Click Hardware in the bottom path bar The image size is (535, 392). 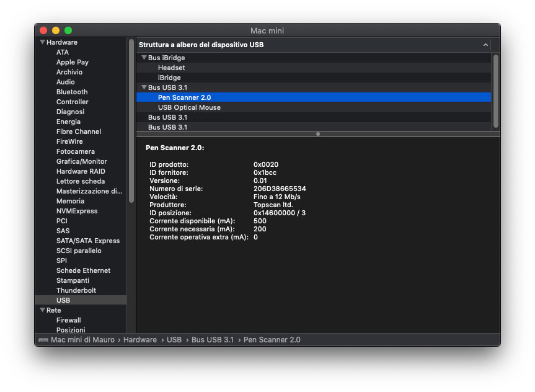click(139, 340)
